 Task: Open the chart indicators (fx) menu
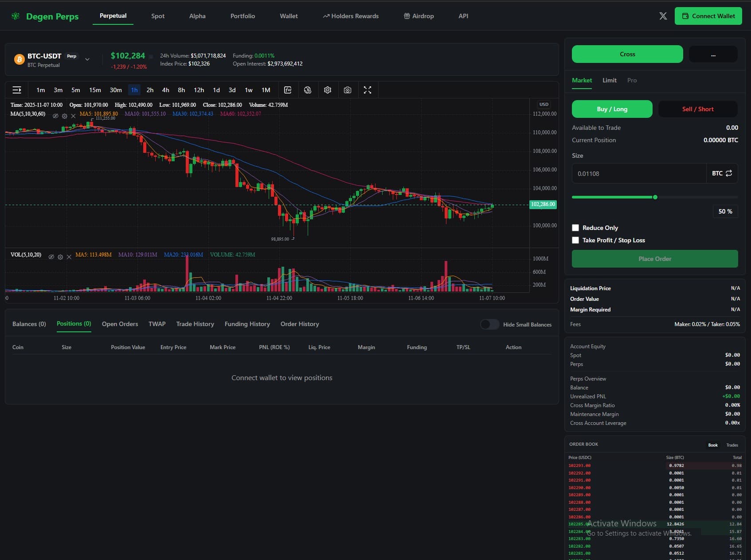(x=288, y=90)
